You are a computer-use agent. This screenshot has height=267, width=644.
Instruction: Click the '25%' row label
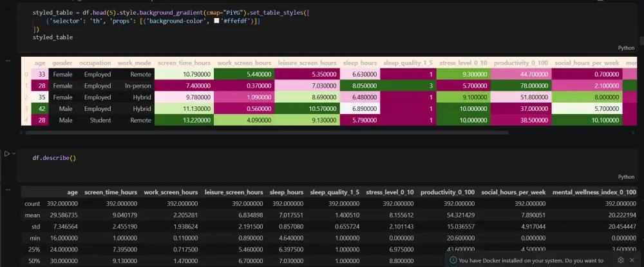(x=35, y=250)
